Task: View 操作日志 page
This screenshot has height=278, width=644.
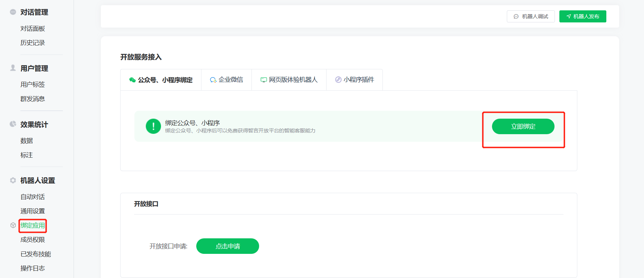Action: click(x=33, y=268)
